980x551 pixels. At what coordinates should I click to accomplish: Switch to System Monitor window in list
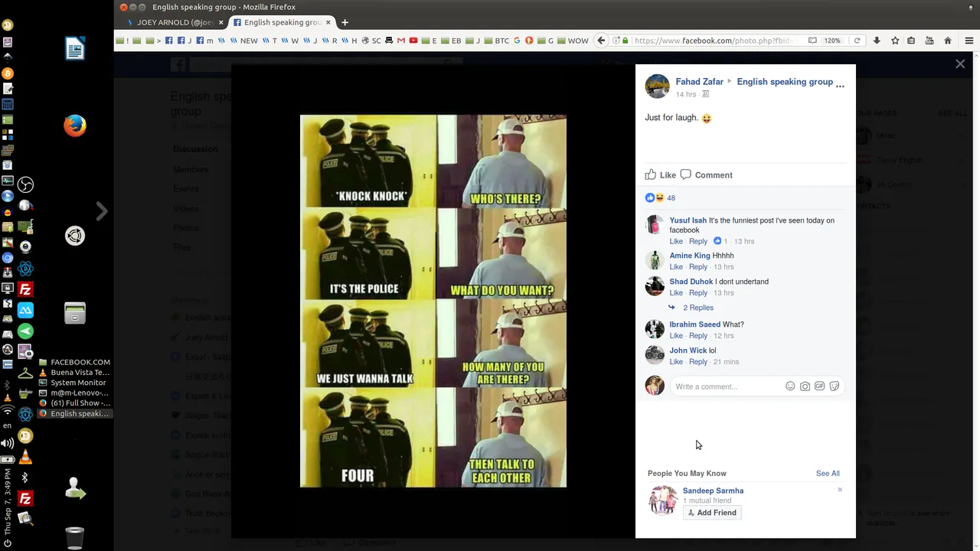(74, 383)
